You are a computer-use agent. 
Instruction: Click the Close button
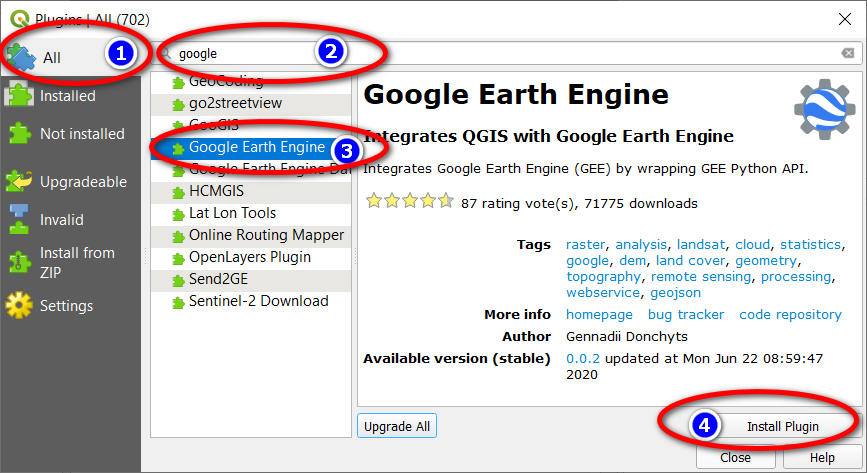click(735, 458)
